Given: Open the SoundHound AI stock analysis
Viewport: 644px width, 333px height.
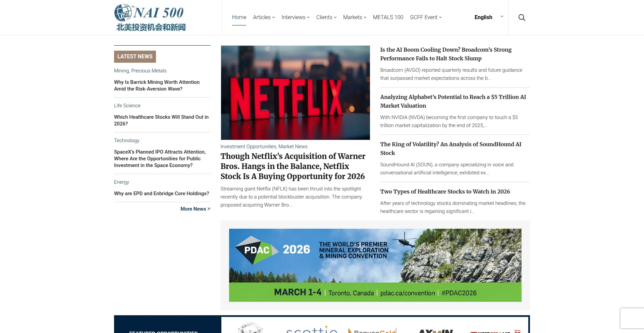Looking at the screenshot, I should 450,148.
